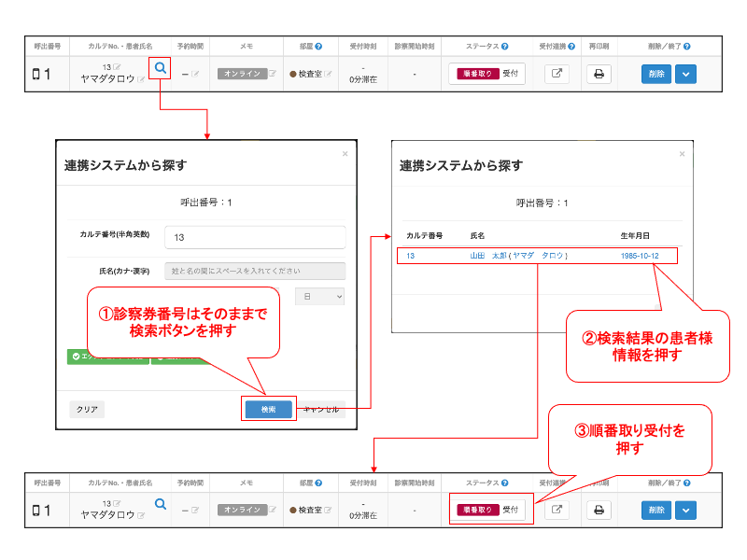
Task: Edit 検査室 room pencil icon, lower row
Action: coord(328,510)
